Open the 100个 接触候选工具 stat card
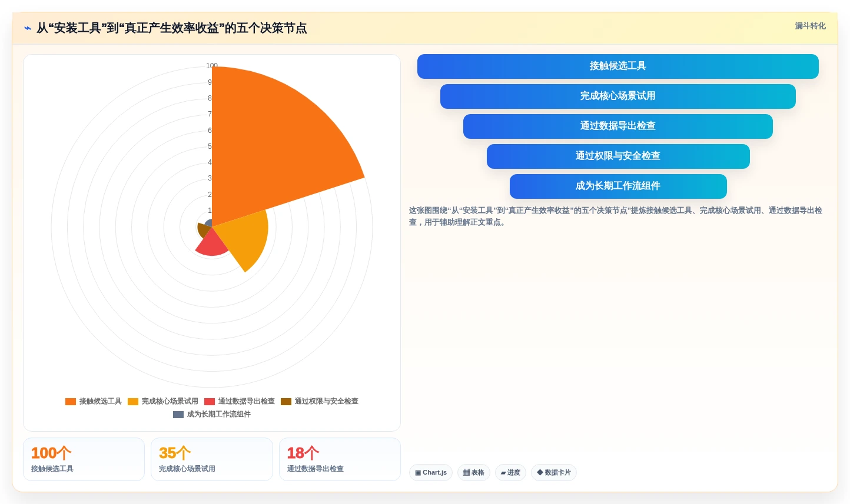The width and height of the screenshot is (850, 504). pyautogui.click(x=84, y=459)
